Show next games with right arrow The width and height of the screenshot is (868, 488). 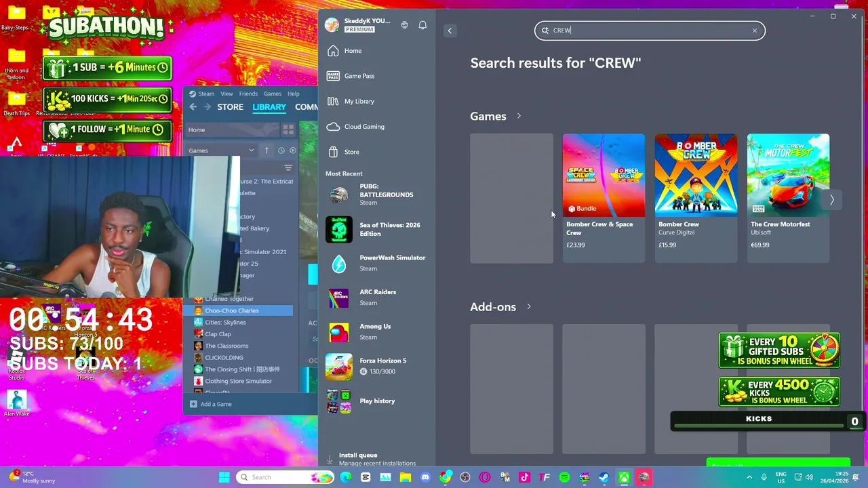(831, 199)
